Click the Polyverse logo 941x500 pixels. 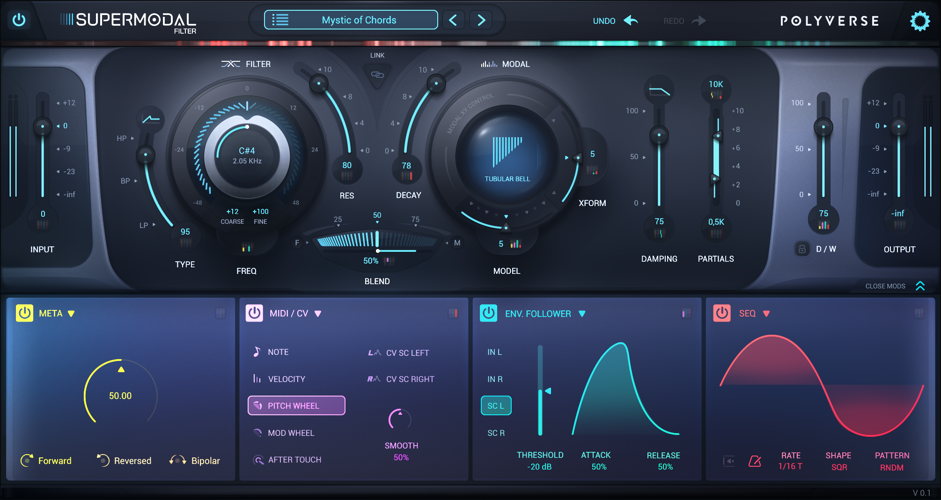pos(829,21)
